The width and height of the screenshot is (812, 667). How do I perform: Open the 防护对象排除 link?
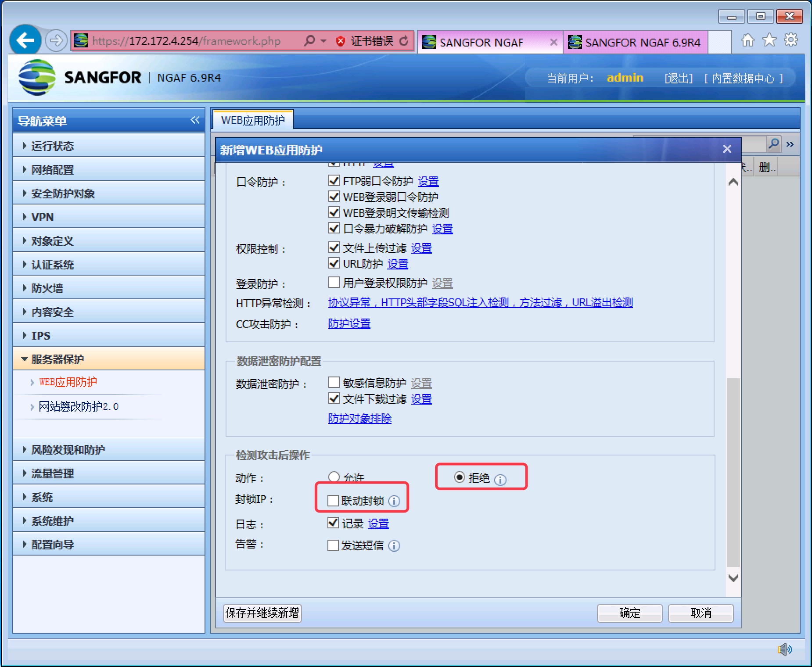pos(360,418)
